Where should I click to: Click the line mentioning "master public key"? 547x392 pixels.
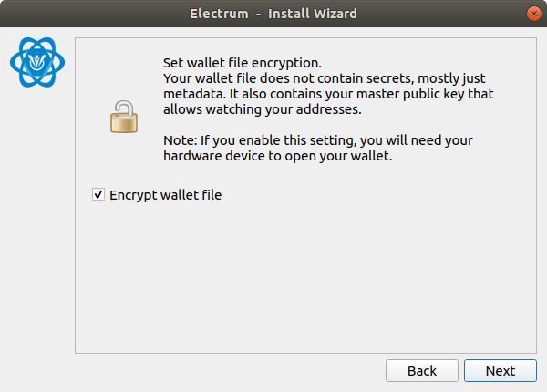pos(328,94)
